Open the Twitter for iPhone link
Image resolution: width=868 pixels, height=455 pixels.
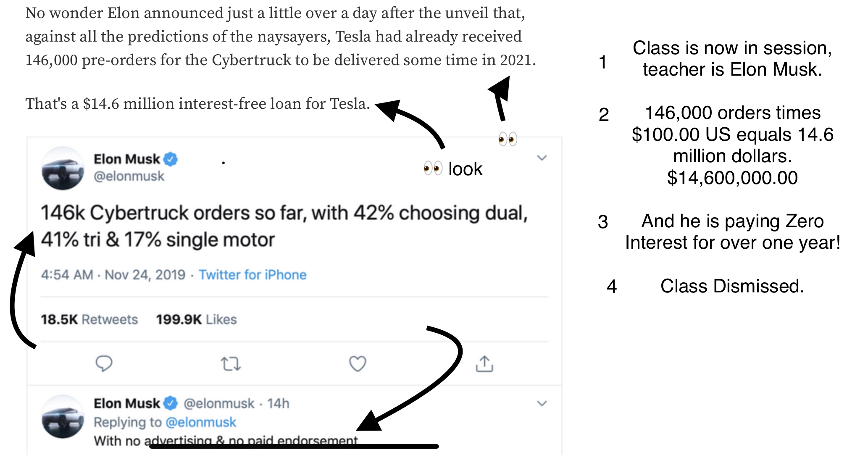click(253, 275)
